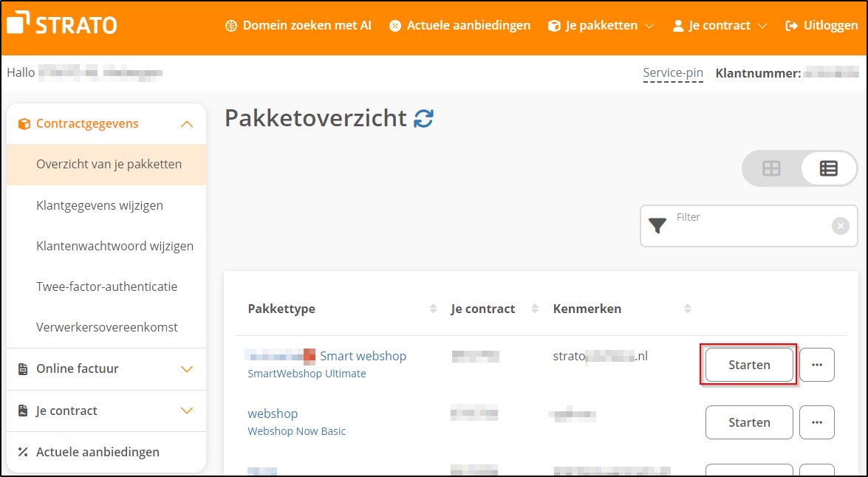Click the sort arrows on Kenmerken column
This screenshot has height=477, width=868.
point(687,309)
